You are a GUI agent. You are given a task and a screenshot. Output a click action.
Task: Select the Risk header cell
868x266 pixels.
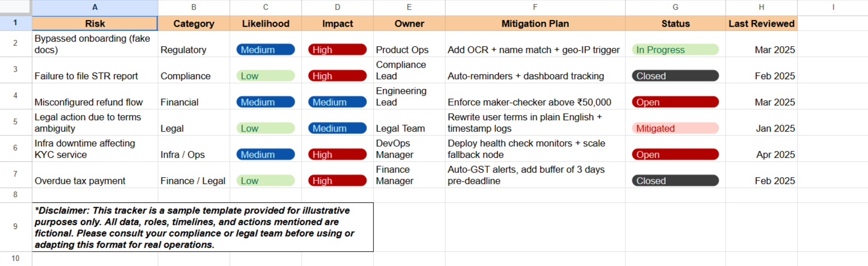pos(95,23)
